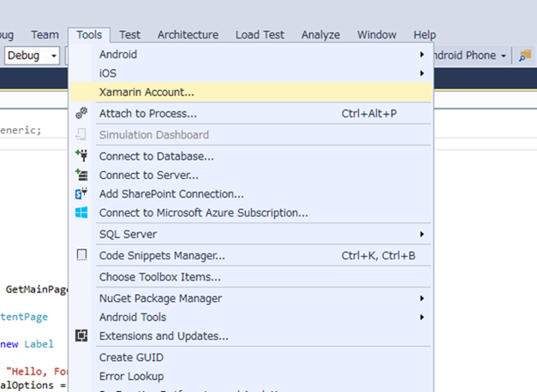Select Xamarin Account menu entry
The height and width of the screenshot is (392, 537).
[x=146, y=92]
